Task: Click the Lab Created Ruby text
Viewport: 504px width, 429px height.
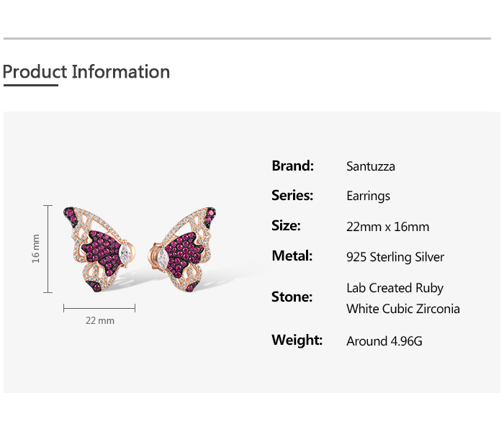Action: [395, 288]
